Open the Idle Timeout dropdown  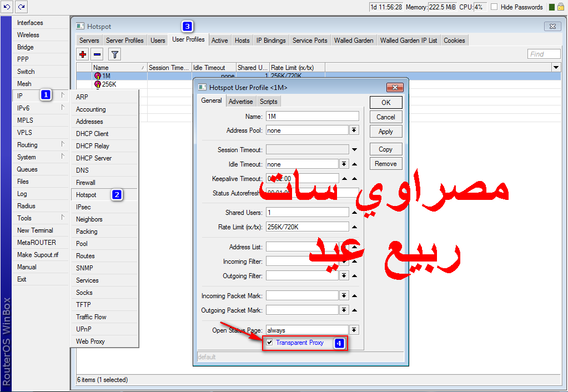(344, 164)
